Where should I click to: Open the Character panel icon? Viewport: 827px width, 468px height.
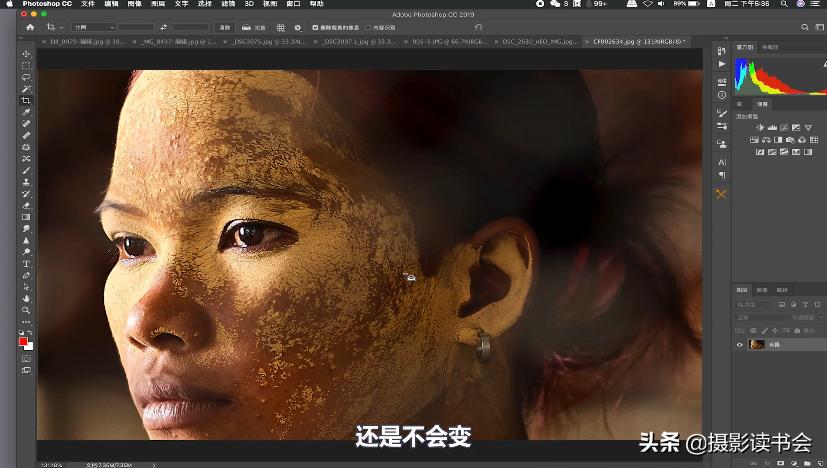click(x=722, y=163)
